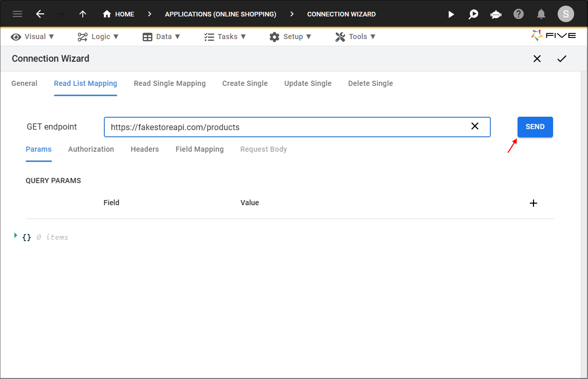Click the SEND button
This screenshot has width=588, height=379.
[x=535, y=127]
